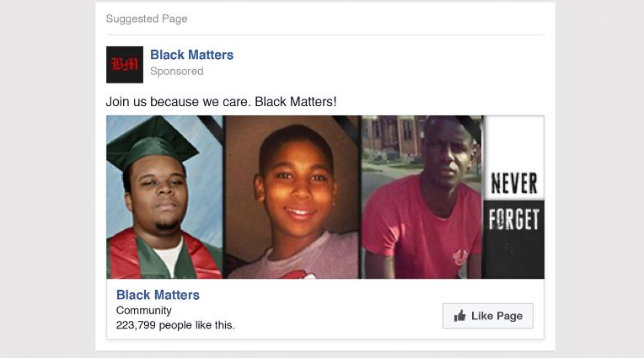The height and width of the screenshot is (358, 644).
Task: Click the brick building behind the man
Action: [x=390, y=137]
